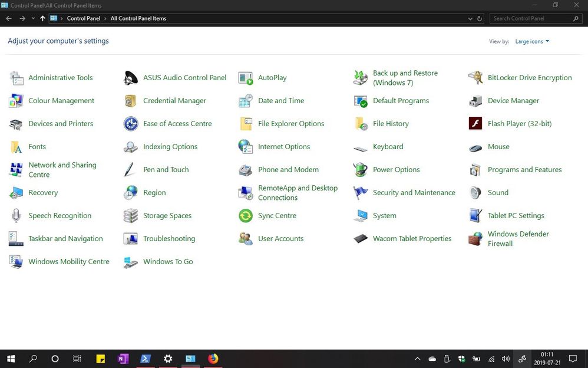Image resolution: width=588 pixels, height=368 pixels.
Task: Open the File History icon
Action: (361, 123)
